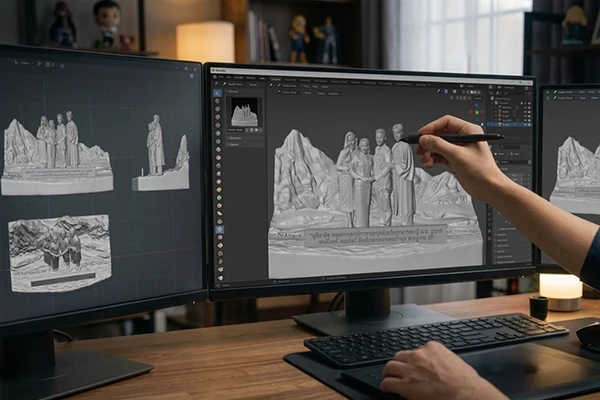Image resolution: width=600 pixels, height=400 pixels.
Task: Click blue Z axis atop navigation gizmo
Action: (x=476, y=105)
